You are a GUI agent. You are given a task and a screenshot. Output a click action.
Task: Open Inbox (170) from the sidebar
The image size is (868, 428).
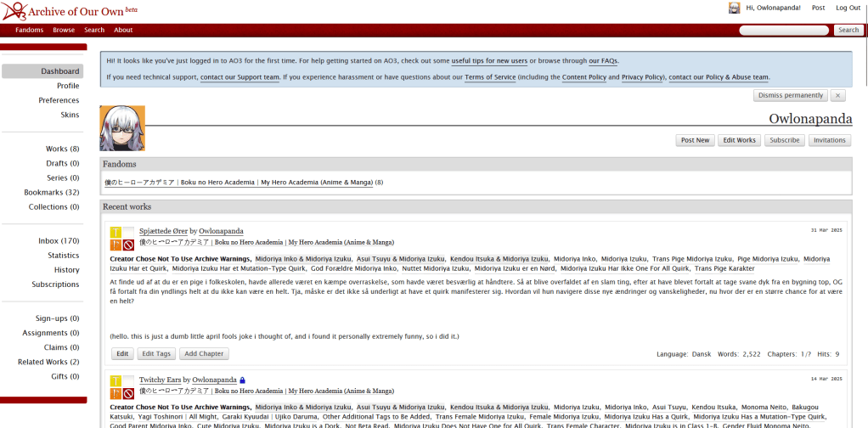coord(59,241)
